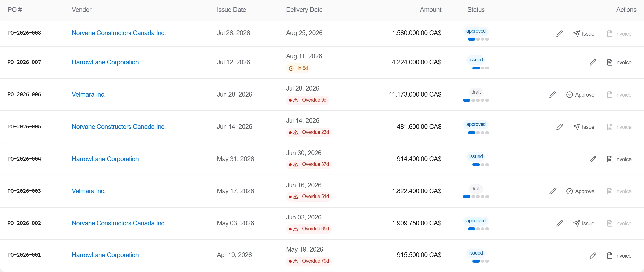Image resolution: width=644 pixels, height=272 pixels.
Task: Click the clock icon in the In 5d badge
Action: [291, 68]
